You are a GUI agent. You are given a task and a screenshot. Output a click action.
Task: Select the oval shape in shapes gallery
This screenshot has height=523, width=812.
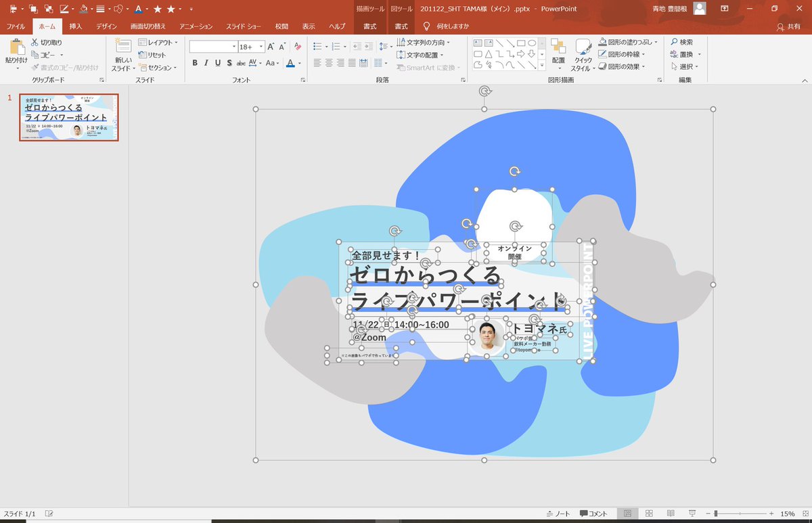coord(533,43)
